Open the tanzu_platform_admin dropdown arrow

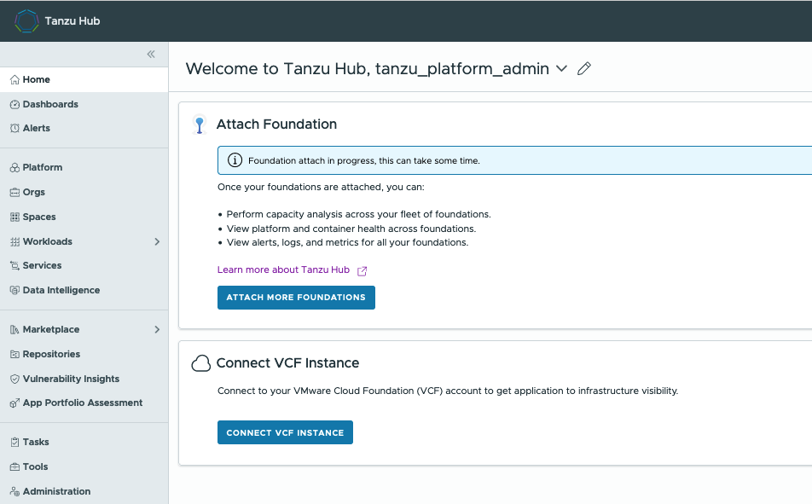(561, 68)
